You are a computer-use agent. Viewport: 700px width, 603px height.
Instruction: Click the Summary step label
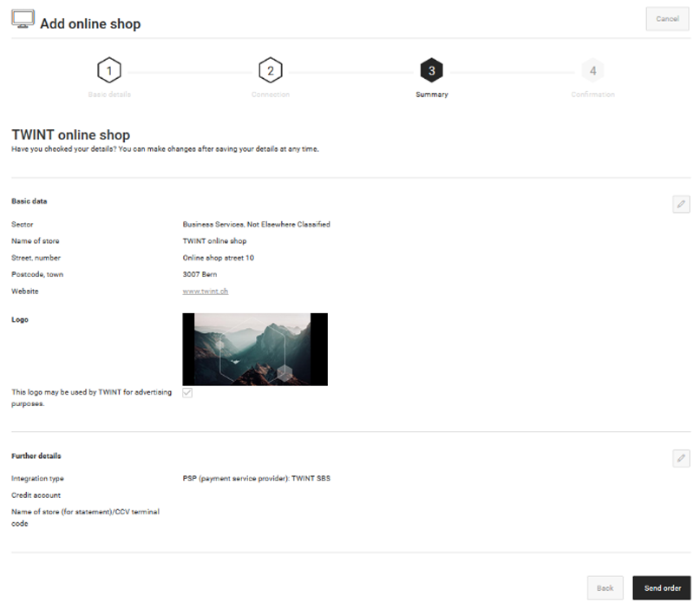(x=432, y=95)
